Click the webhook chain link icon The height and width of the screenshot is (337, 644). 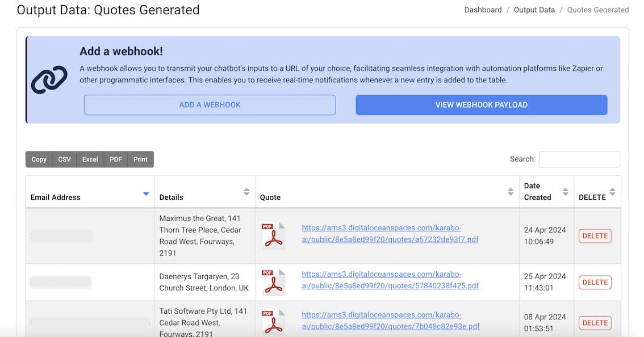[x=49, y=79]
